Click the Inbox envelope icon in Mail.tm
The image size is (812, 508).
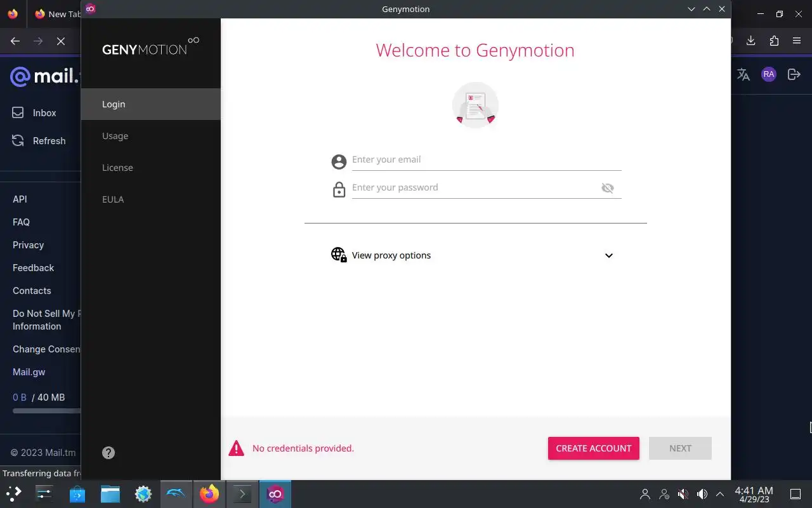tap(18, 113)
